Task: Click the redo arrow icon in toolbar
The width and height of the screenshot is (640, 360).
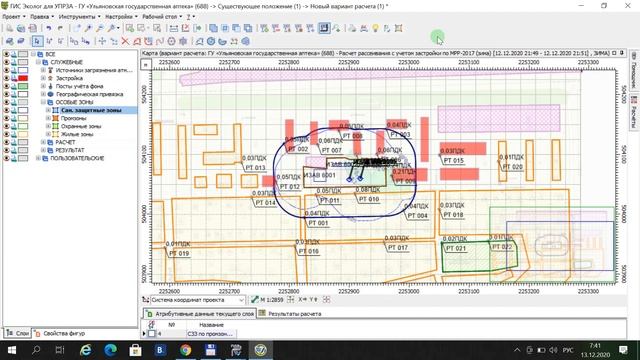Action: point(60,28)
